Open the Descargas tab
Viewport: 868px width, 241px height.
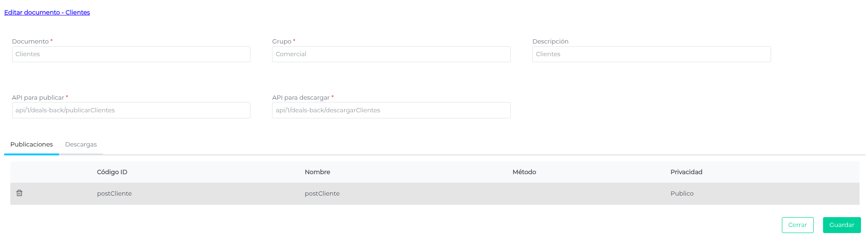(x=81, y=145)
